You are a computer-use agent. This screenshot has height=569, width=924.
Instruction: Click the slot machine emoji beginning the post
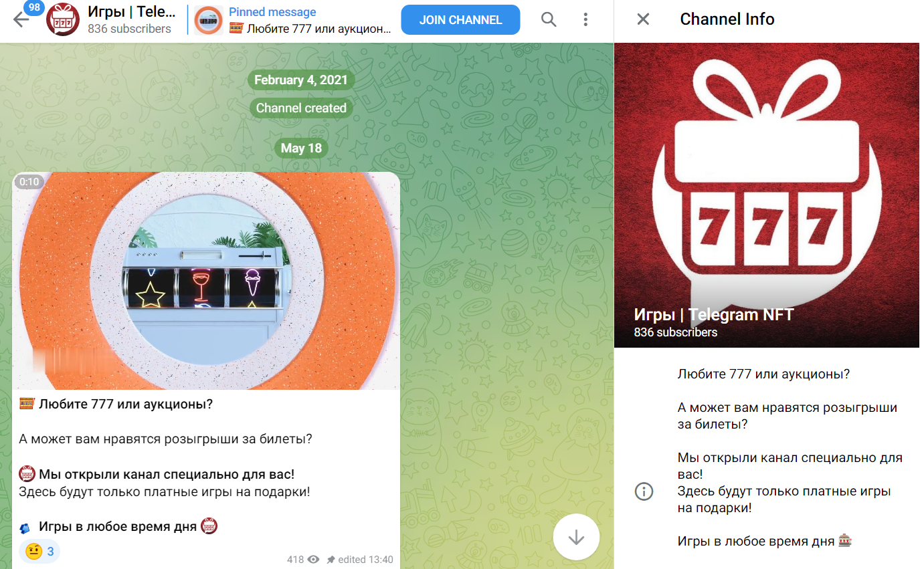27,404
